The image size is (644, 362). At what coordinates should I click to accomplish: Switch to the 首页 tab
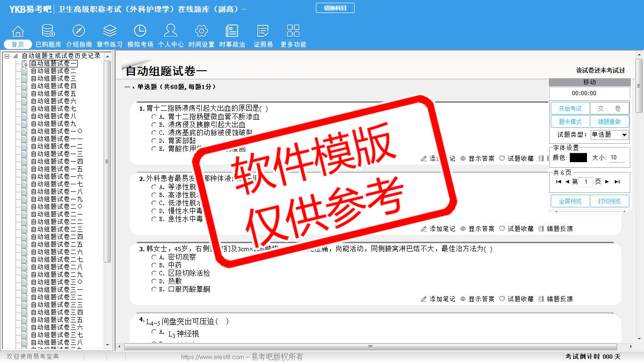pyautogui.click(x=18, y=44)
